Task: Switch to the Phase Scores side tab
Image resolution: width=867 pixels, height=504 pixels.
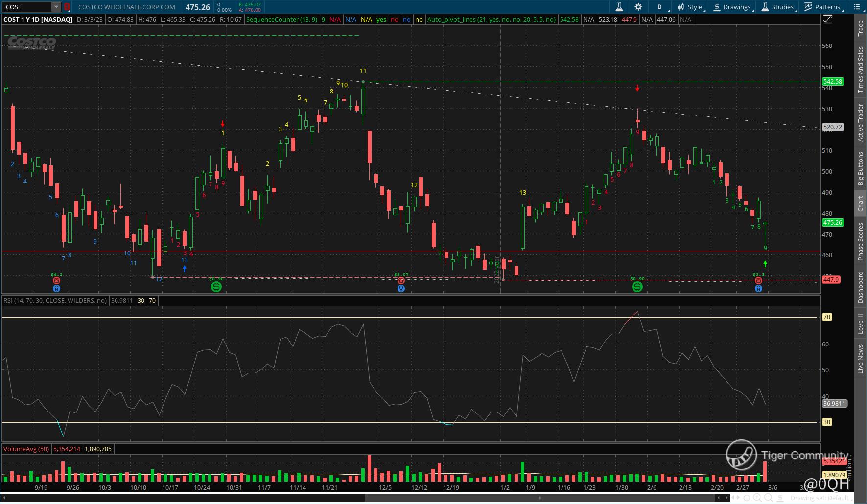Action: pyautogui.click(x=860, y=242)
